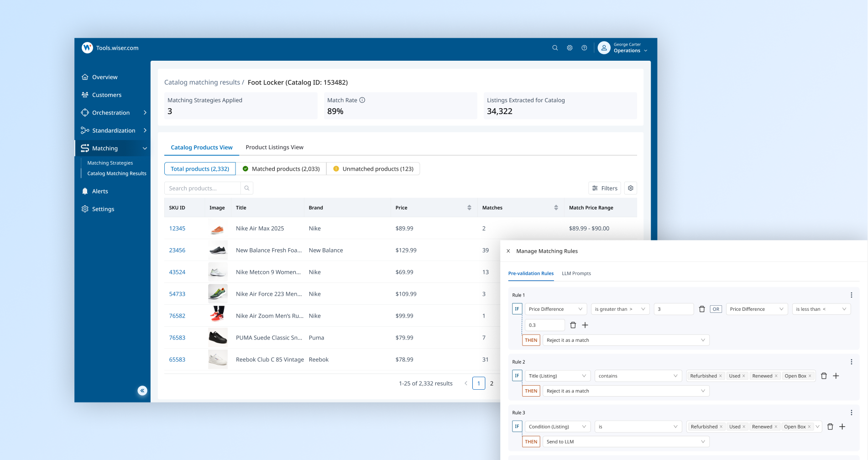Collapse the Matching sidebar section
868x460 pixels.
pyautogui.click(x=145, y=148)
